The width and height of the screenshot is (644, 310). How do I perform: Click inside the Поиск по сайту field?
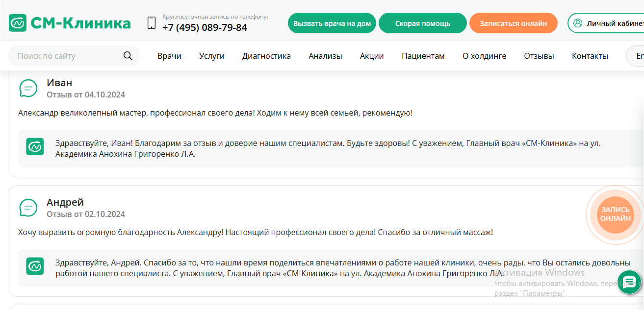point(64,55)
